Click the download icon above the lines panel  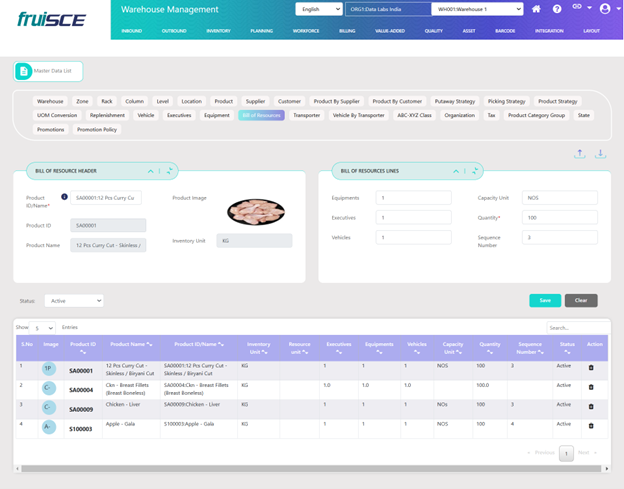(x=601, y=154)
